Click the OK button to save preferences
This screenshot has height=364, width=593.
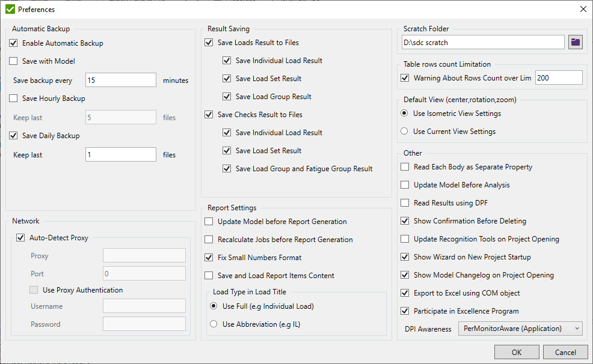tap(516, 352)
